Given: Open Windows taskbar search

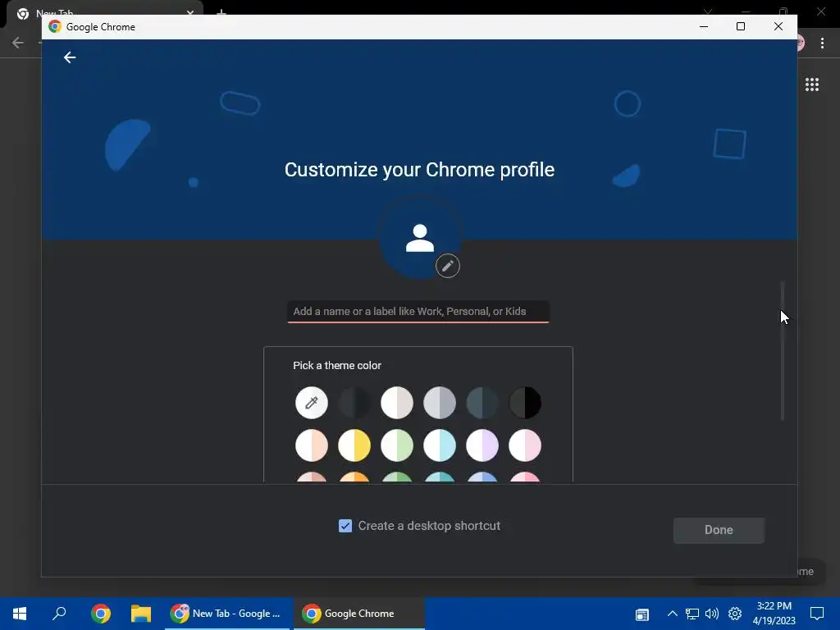Looking at the screenshot, I should (59, 614).
